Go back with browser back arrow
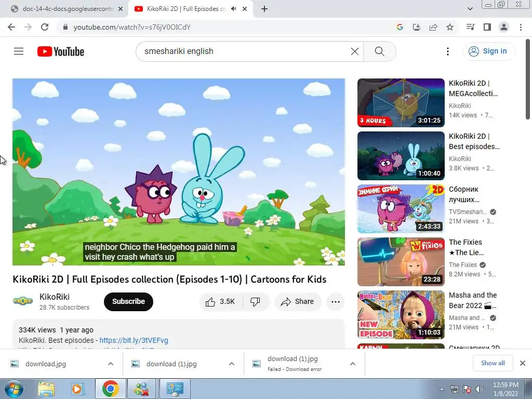 click(x=11, y=27)
